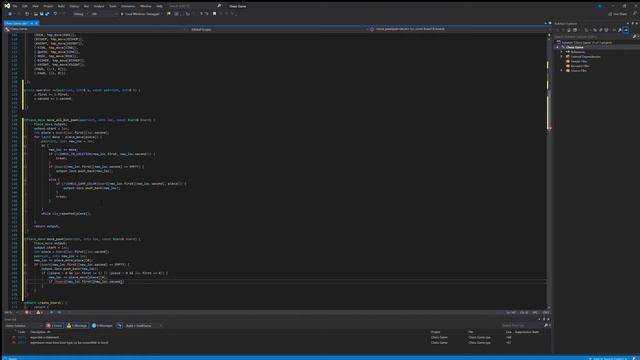Click the account avatar icon in title bar
This screenshot has height=360, width=640.
pos(600,6)
